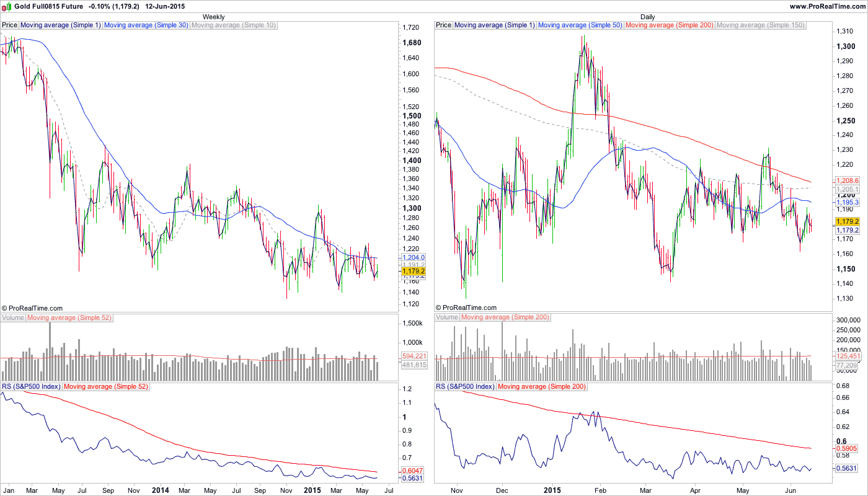Click the Sep label between Jul and Nov 2013

(107, 490)
